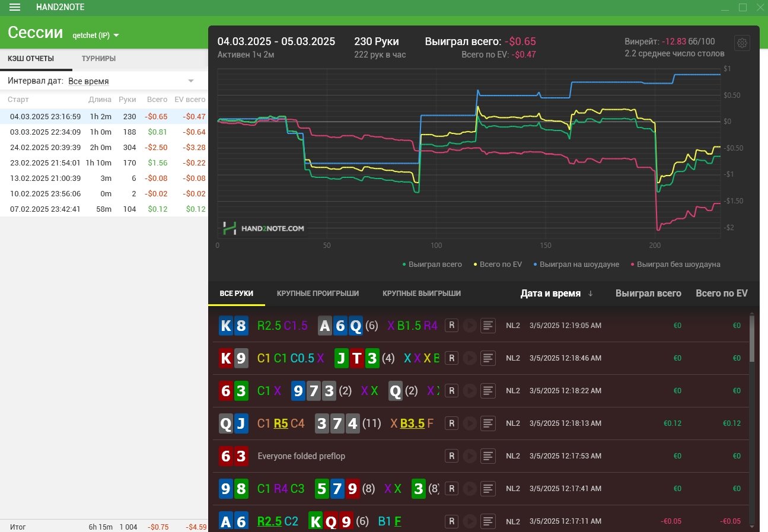Toggle the Выиграл на шоудауне legend series
The width and height of the screenshot is (768, 532).
coord(576,265)
